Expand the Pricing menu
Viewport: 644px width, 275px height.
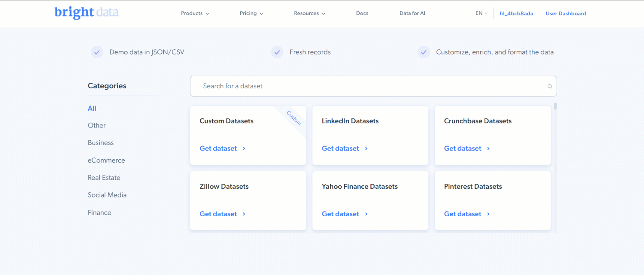[x=251, y=13]
